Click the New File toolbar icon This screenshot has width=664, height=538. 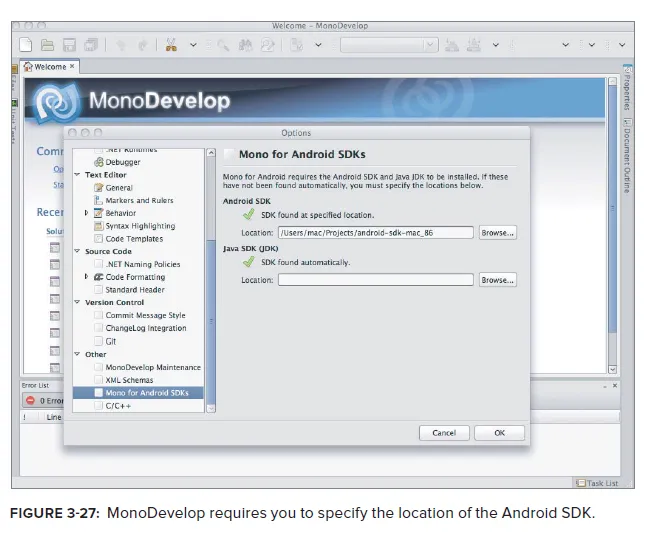point(26,44)
